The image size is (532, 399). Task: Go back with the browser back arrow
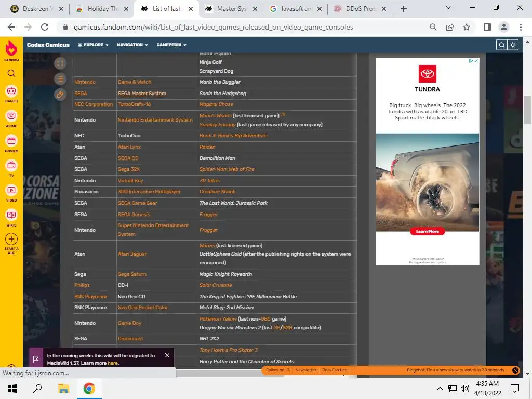click(11, 27)
